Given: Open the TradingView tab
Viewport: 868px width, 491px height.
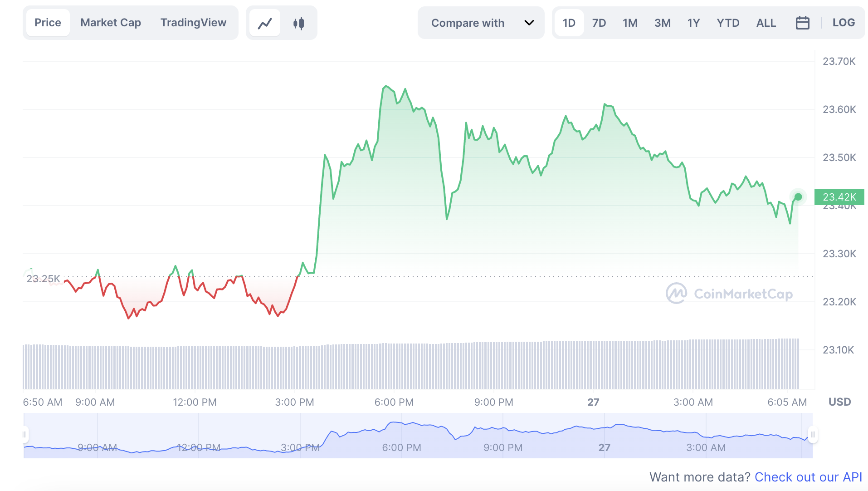Looking at the screenshot, I should coord(193,22).
